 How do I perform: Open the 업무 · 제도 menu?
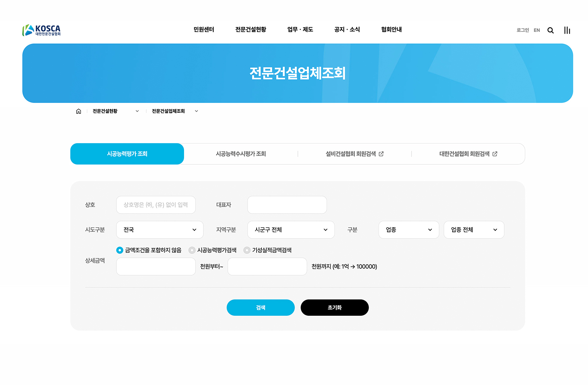300,30
